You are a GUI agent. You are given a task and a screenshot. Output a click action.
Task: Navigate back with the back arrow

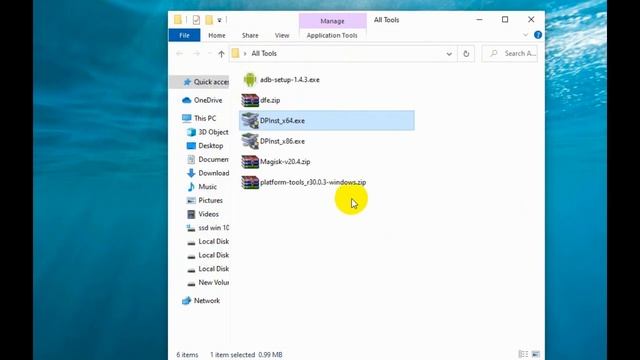[x=180, y=53]
